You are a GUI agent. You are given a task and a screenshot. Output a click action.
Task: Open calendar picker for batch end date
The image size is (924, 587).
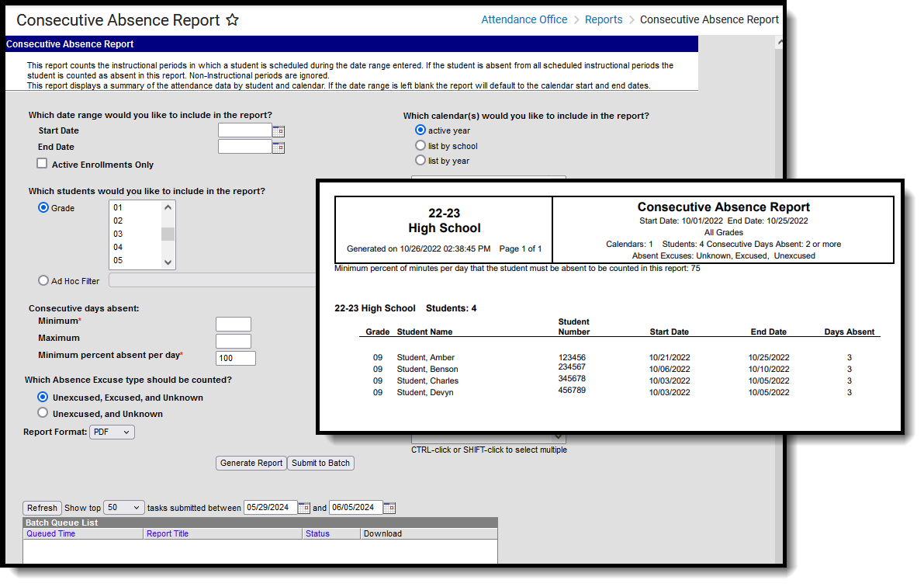389,508
